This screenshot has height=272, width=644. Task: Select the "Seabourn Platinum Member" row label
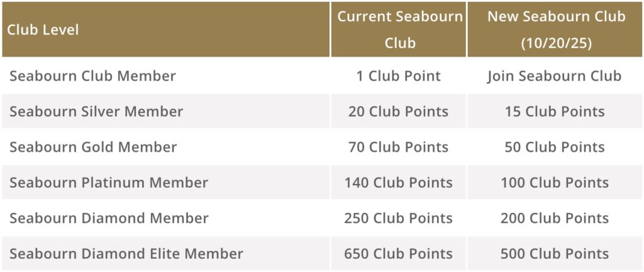[109, 183]
